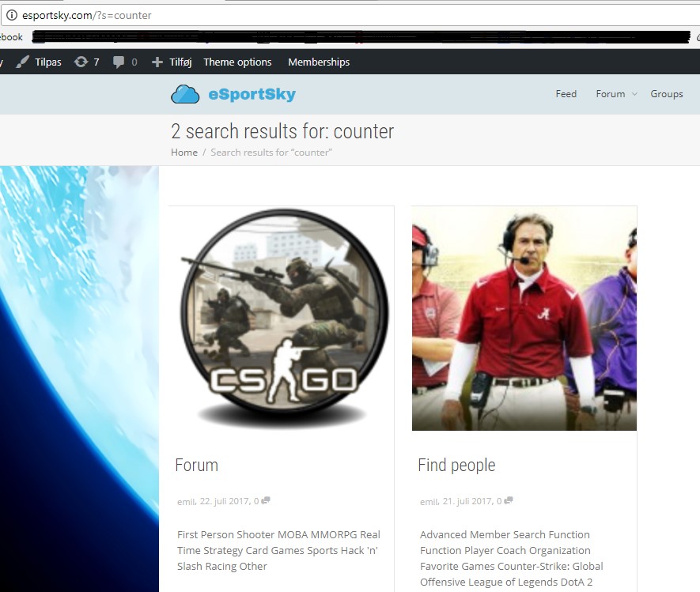Click the date 21. juli 2017
This screenshot has width=700, height=592.
[467, 501]
